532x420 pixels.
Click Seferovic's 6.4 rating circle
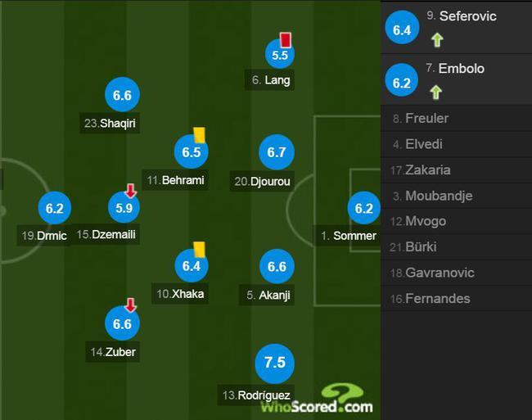[402, 28]
